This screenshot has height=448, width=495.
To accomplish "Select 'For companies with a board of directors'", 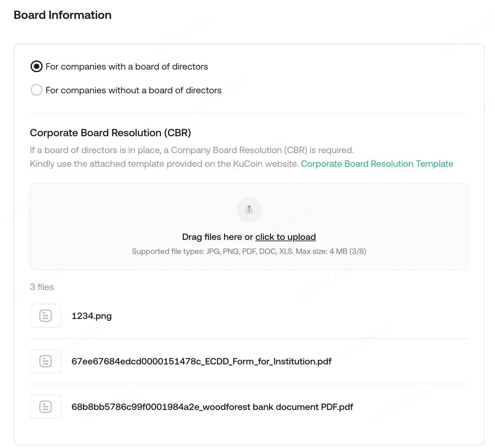I will (x=36, y=66).
